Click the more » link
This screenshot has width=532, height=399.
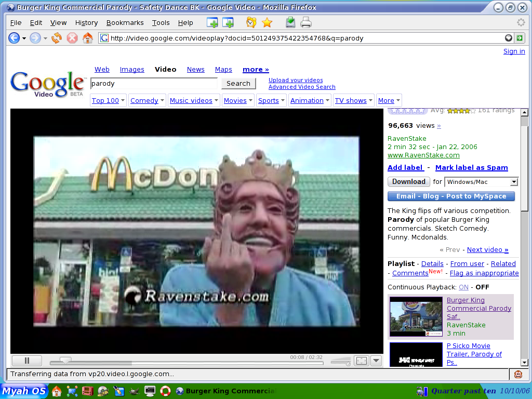click(x=256, y=70)
